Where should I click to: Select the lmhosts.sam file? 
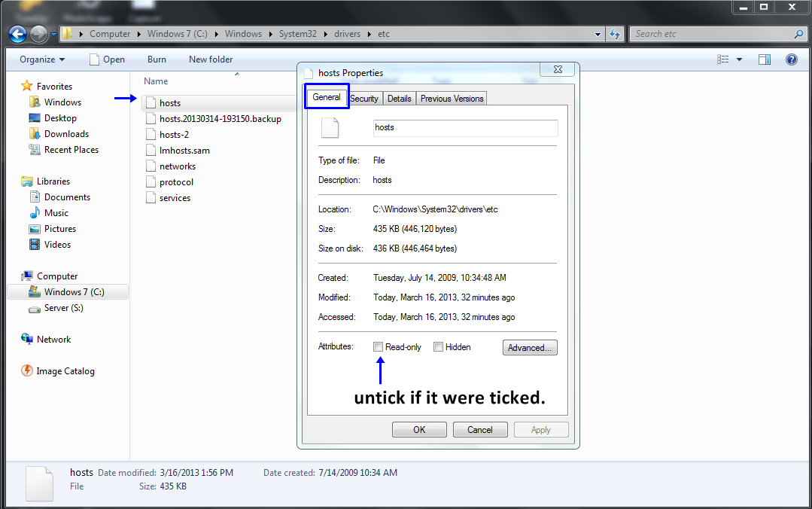pyautogui.click(x=184, y=150)
